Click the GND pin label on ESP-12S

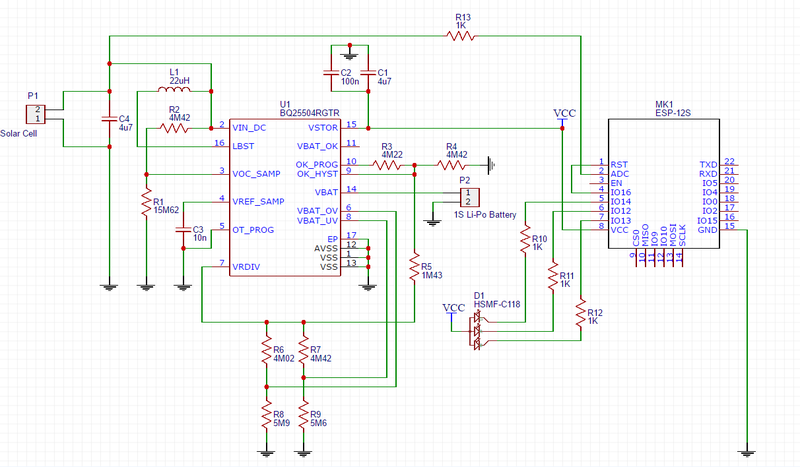(x=706, y=229)
